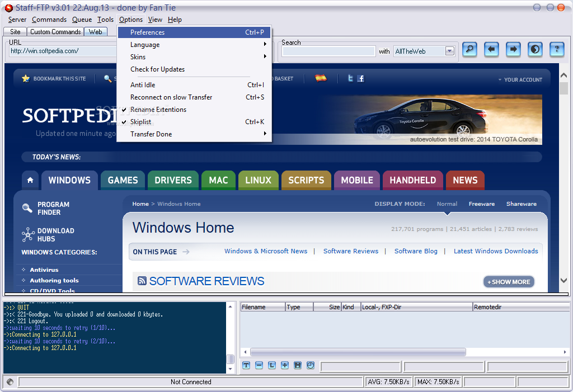Open the GAMES tab on Softpedia
Viewport: 573px width, 392px height.
(x=123, y=180)
